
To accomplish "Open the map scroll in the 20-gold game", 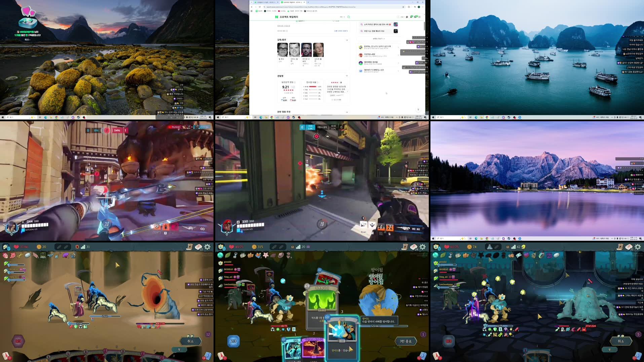I will 190,247.
